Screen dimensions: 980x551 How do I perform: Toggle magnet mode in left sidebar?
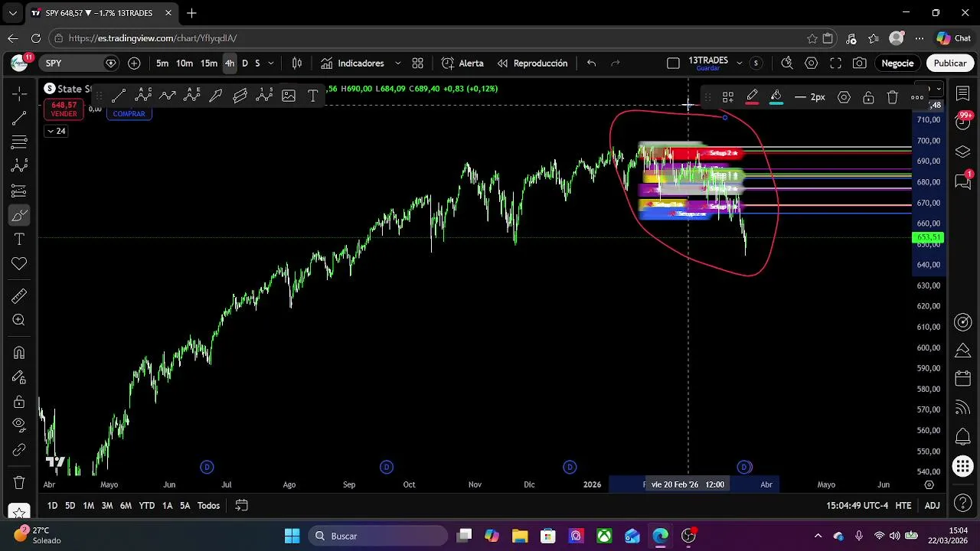pos(19,353)
